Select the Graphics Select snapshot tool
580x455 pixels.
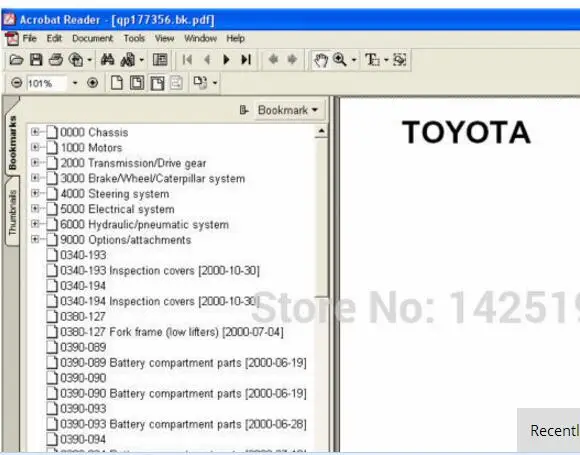click(x=399, y=60)
